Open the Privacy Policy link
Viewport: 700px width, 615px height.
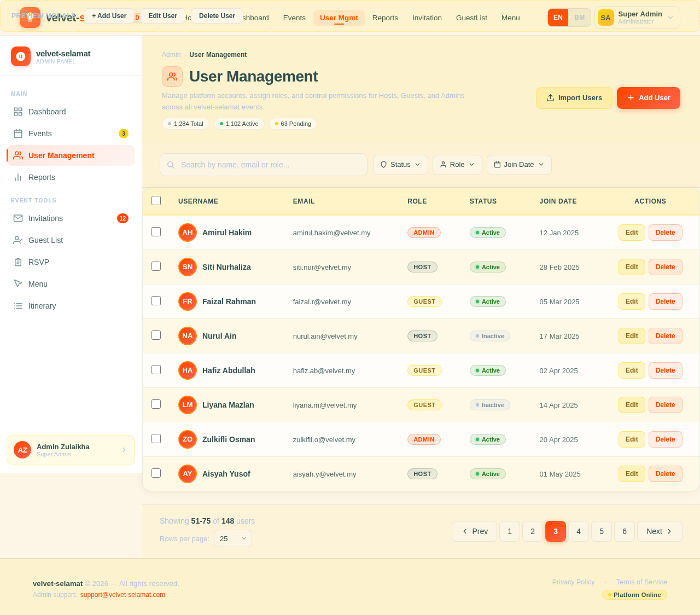pos(573,582)
